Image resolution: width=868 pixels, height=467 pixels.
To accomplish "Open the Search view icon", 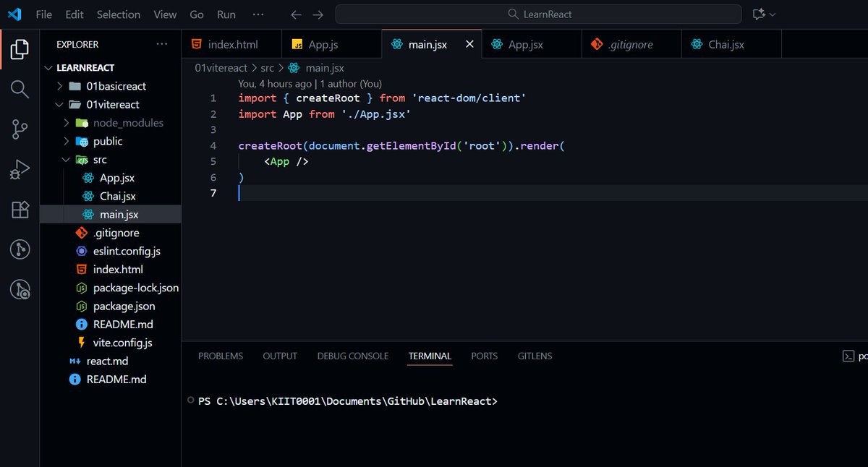I will pyautogui.click(x=20, y=89).
